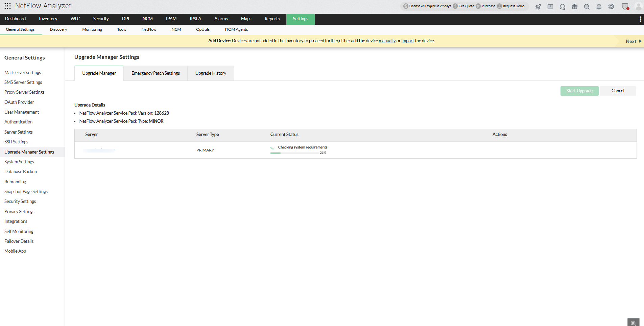
Task: Select the ITOM Agents sub-tab
Action: [x=236, y=30]
